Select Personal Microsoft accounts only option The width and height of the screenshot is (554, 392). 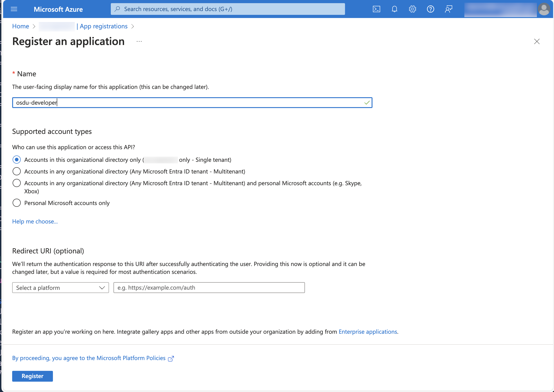point(16,203)
